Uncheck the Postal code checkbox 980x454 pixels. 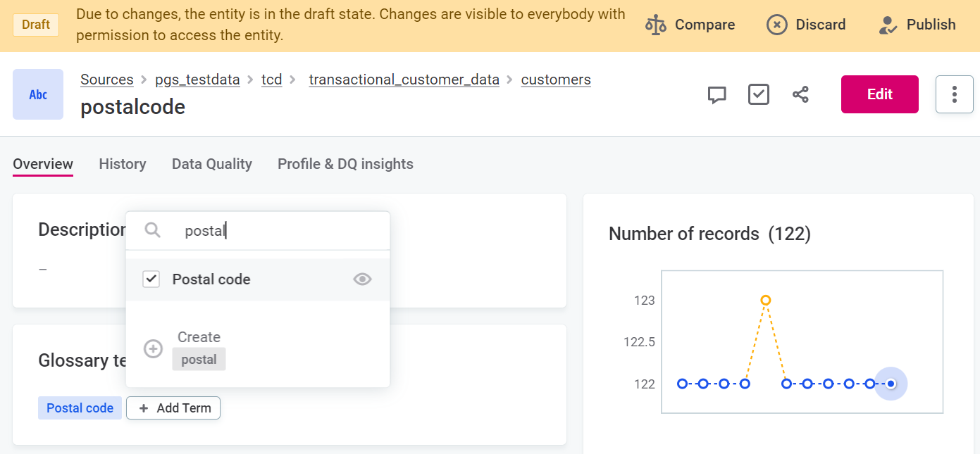151,279
